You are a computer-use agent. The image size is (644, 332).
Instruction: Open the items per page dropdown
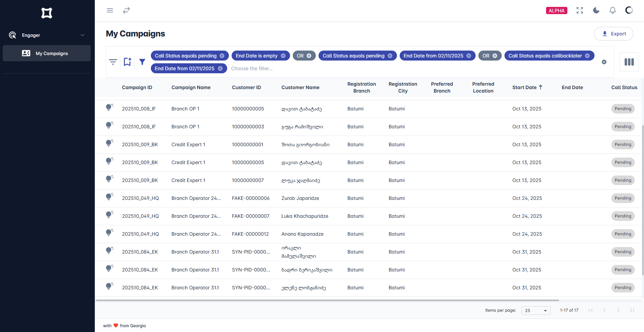click(536, 310)
